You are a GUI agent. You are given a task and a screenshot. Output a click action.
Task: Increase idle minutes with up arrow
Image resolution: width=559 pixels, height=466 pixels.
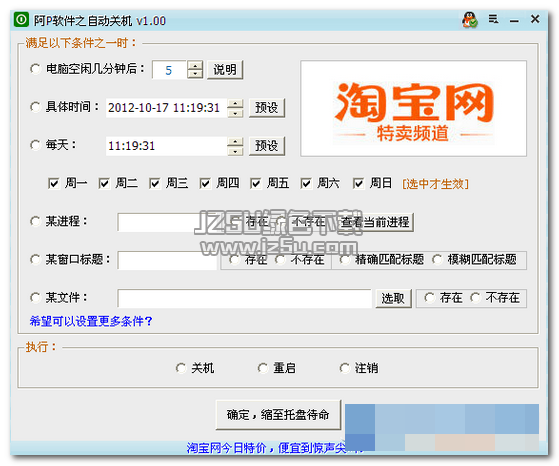195,65
